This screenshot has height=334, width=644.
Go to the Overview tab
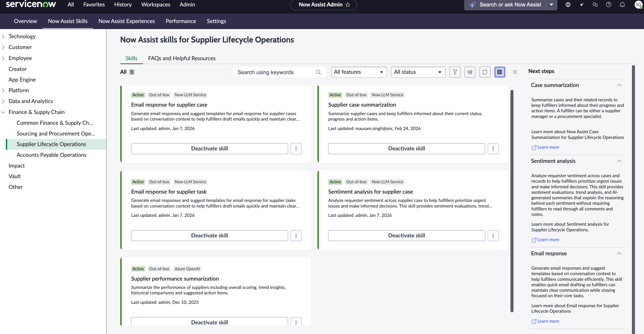pos(25,21)
